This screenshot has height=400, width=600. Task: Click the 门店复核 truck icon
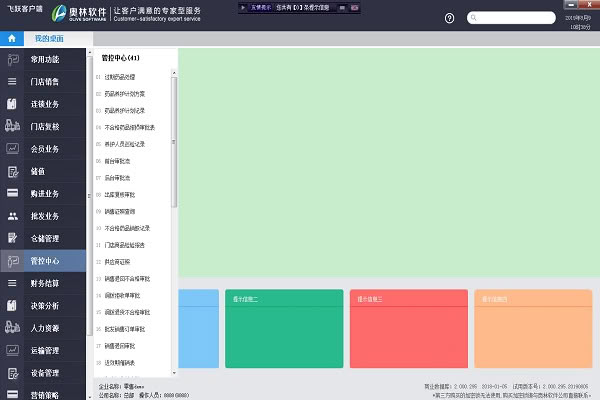[13, 126]
